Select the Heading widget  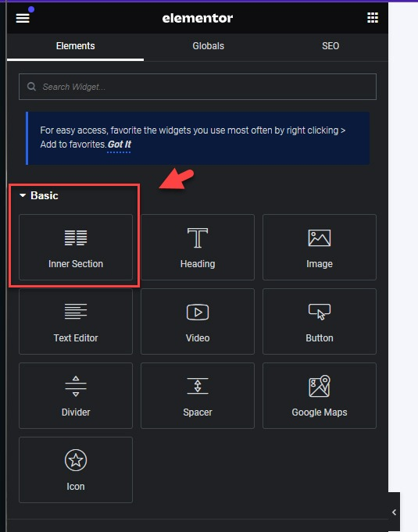(198, 247)
